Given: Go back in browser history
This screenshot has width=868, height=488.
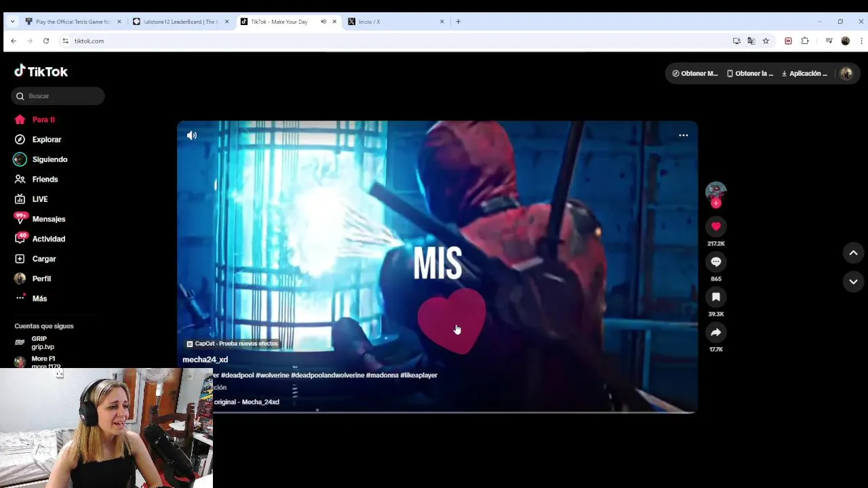Looking at the screenshot, I should pyautogui.click(x=14, y=41).
